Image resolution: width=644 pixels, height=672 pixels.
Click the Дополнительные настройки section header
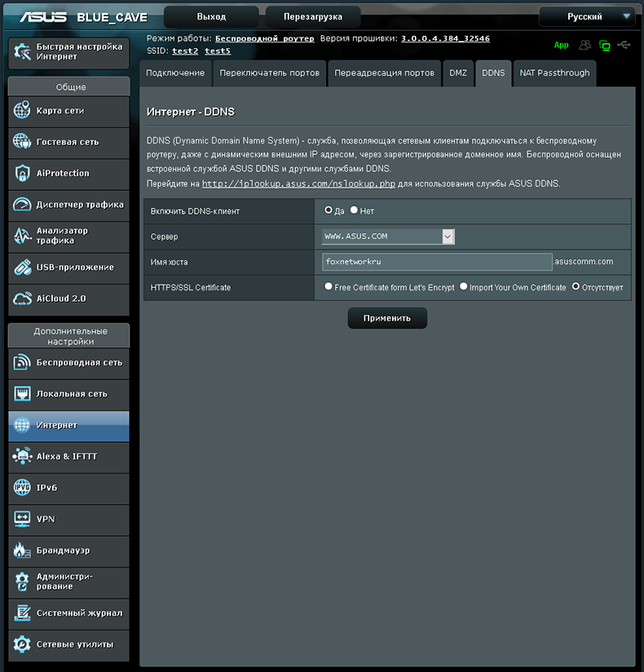69,336
